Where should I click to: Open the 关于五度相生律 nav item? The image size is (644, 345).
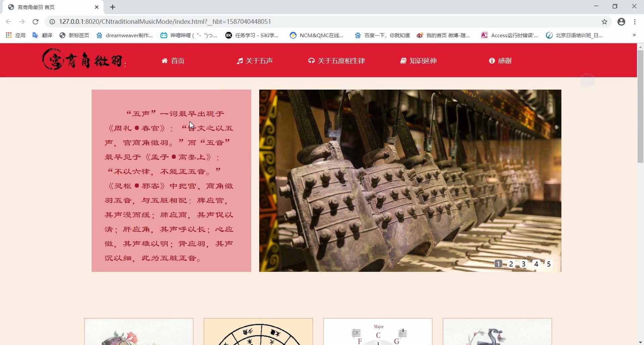[x=336, y=61]
